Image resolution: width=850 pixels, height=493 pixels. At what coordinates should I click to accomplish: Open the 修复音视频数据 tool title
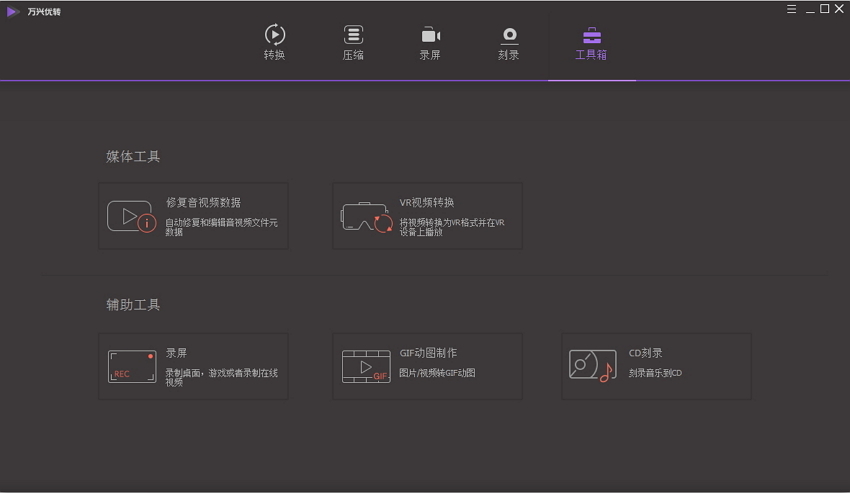[x=203, y=202]
